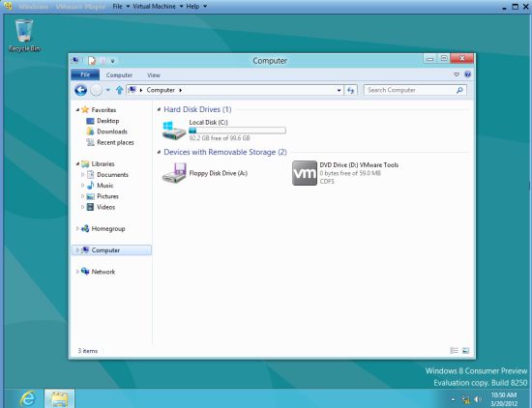The image size is (532, 408).
Task: Go up one folder level
Action: [x=119, y=90]
